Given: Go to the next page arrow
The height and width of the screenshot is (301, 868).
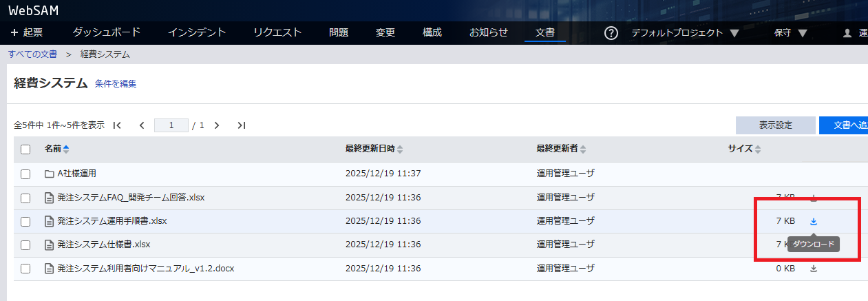Looking at the screenshot, I should 217,125.
